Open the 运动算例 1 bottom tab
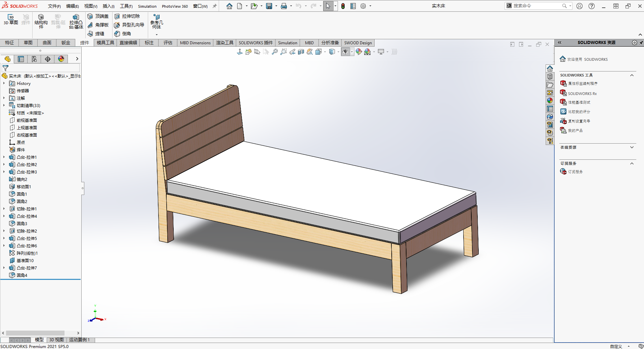 point(79,340)
